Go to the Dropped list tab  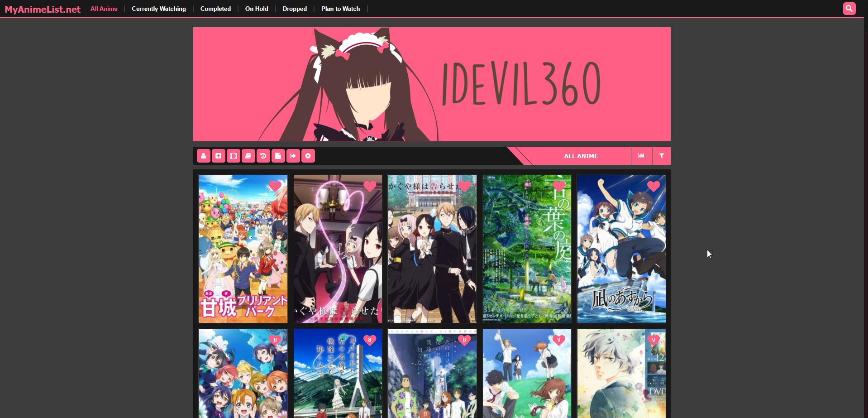[x=295, y=9]
